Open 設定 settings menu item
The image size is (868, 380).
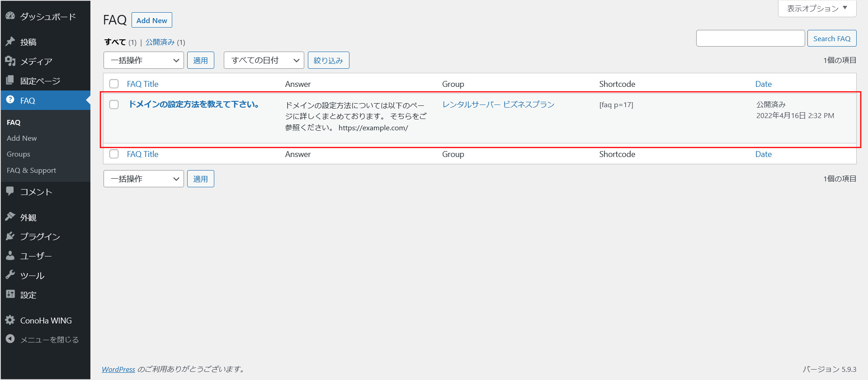28,295
